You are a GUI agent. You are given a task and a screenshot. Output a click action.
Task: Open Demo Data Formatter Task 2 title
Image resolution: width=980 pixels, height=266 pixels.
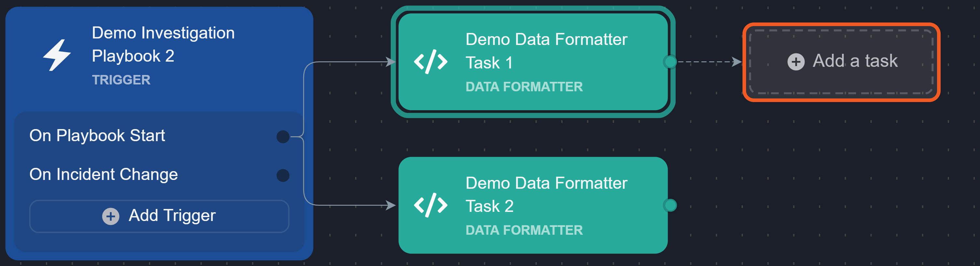(546, 195)
